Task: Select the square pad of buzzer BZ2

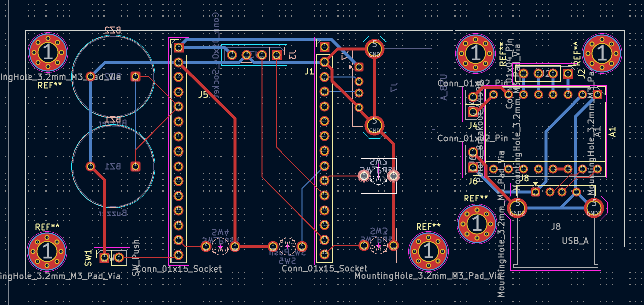Action: [135, 77]
